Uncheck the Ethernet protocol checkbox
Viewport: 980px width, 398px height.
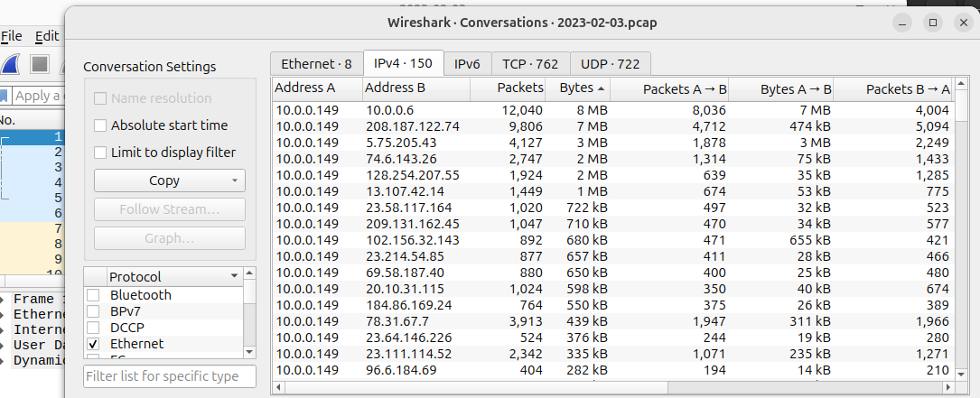point(93,344)
